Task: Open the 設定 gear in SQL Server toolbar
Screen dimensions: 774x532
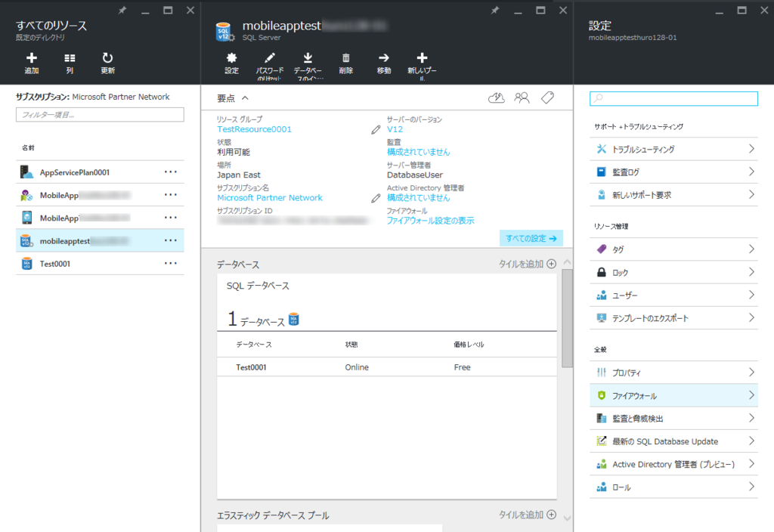Action: 231,58
